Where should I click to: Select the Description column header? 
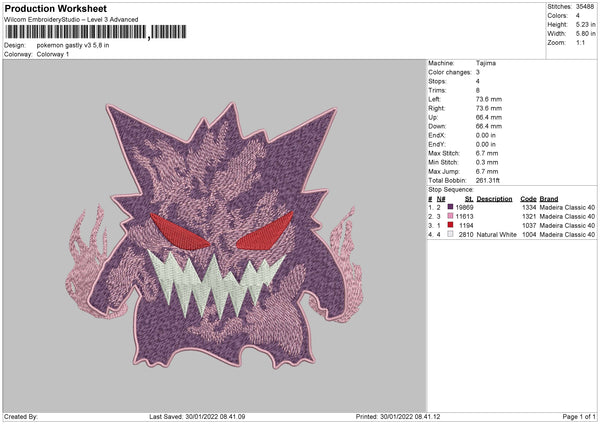click(494, 198)
